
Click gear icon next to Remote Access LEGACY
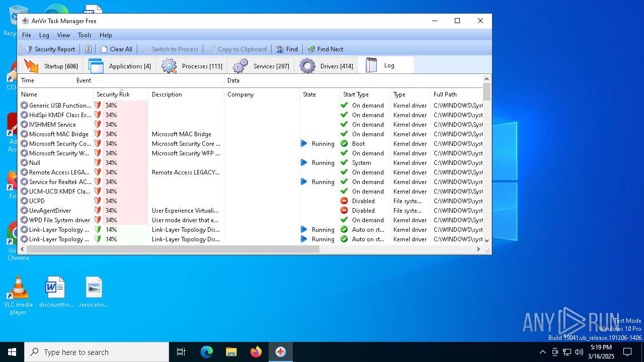click(x=24, y=172)
